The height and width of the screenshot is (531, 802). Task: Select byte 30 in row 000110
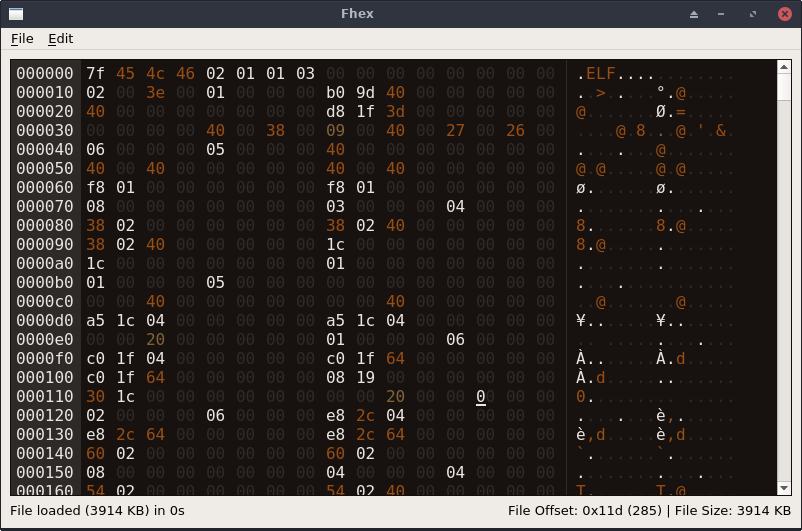coord(95,396)
